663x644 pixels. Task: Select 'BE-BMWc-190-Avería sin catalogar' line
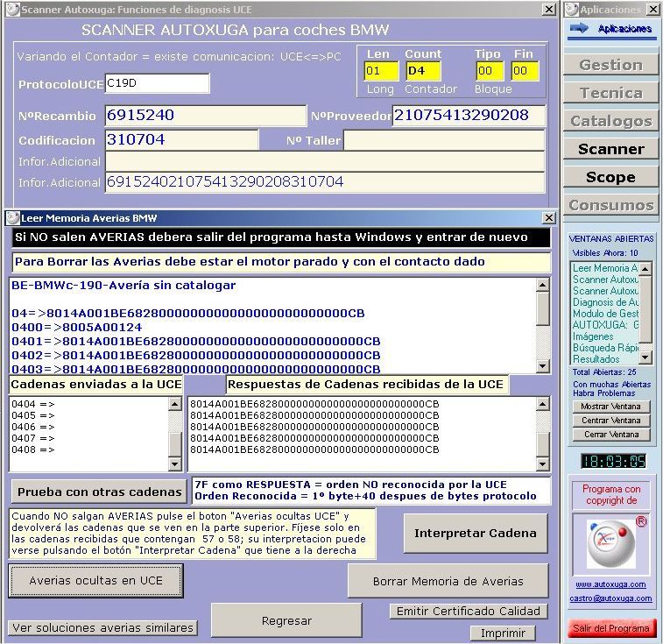pos(123,285)
